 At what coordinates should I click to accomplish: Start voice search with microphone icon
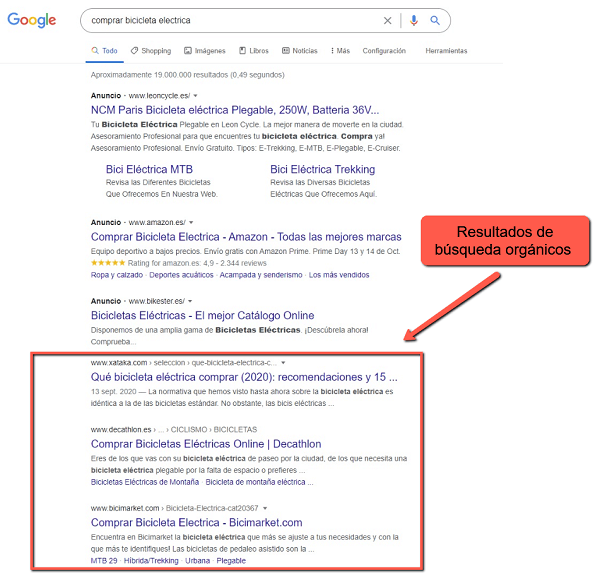point(414,20)
